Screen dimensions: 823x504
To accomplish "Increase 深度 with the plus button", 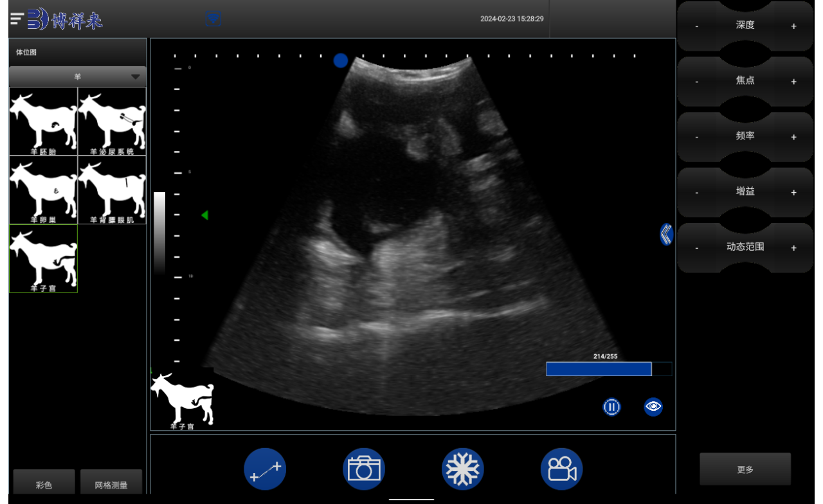I will 793,26.
